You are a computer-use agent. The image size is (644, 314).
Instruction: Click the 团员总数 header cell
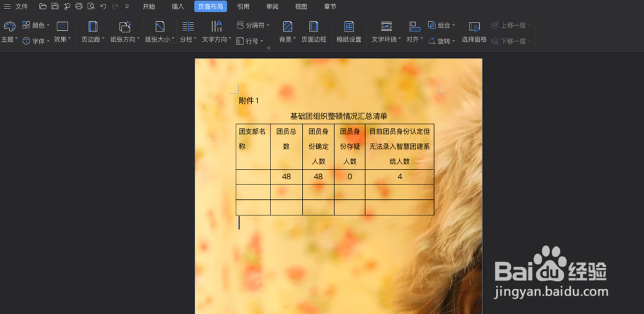coord(287,146)
